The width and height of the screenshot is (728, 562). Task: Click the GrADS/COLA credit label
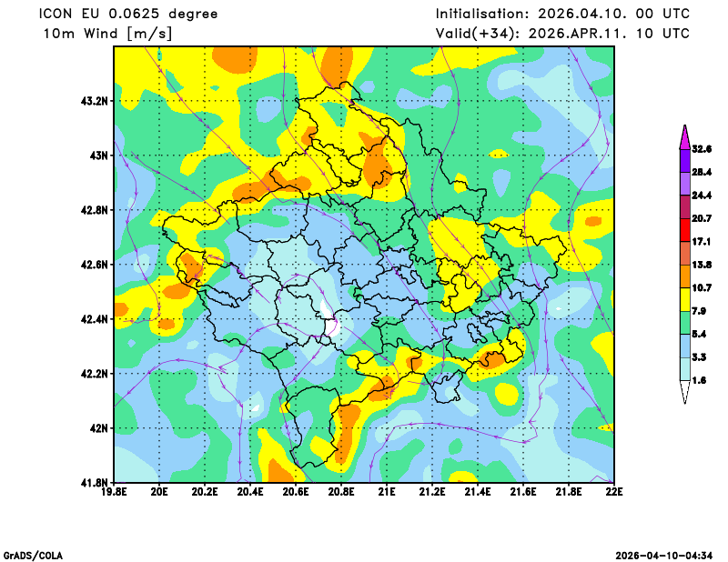[x=33, y=555]
